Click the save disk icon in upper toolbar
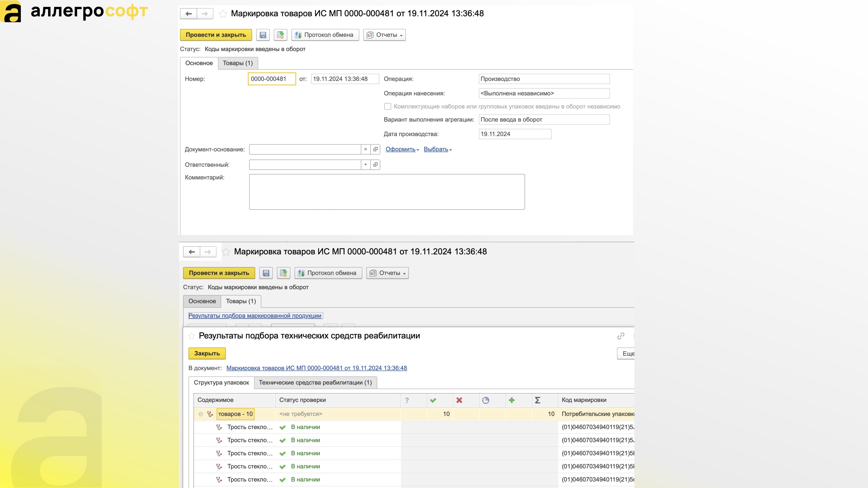This screenshot has width=868, height=488. coord(263,35)
